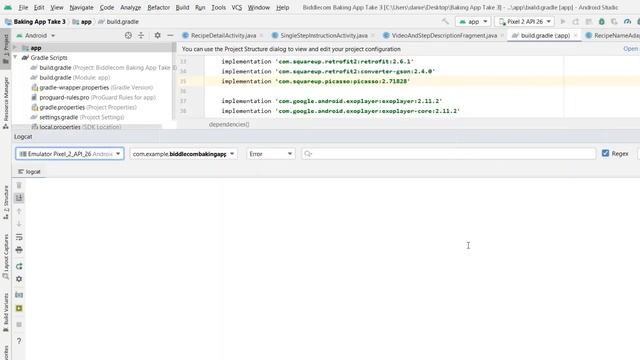Click the stop square icon in logcat toolbar
Image resolution: width=640 pixels, height=360 pixels.
(19, 324)
